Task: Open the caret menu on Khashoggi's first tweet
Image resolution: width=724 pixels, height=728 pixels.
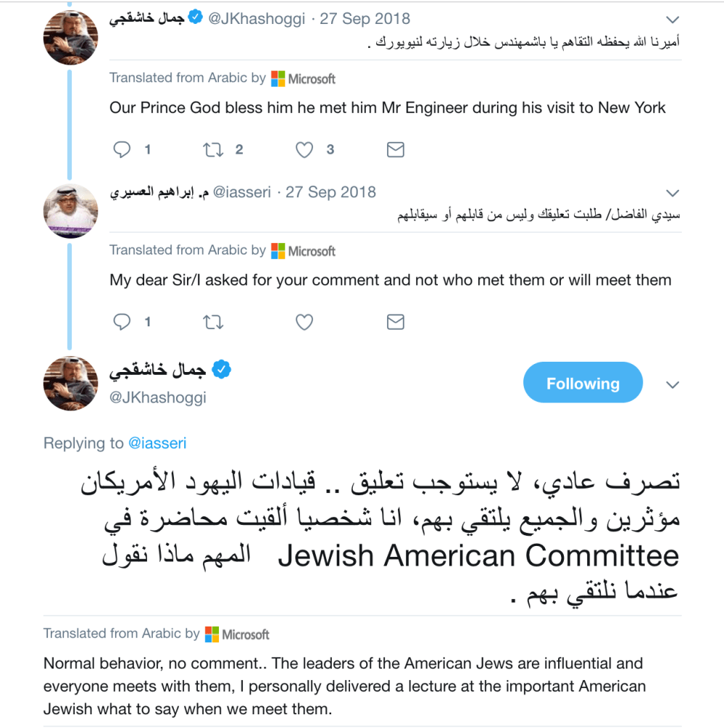Action: 673,20
